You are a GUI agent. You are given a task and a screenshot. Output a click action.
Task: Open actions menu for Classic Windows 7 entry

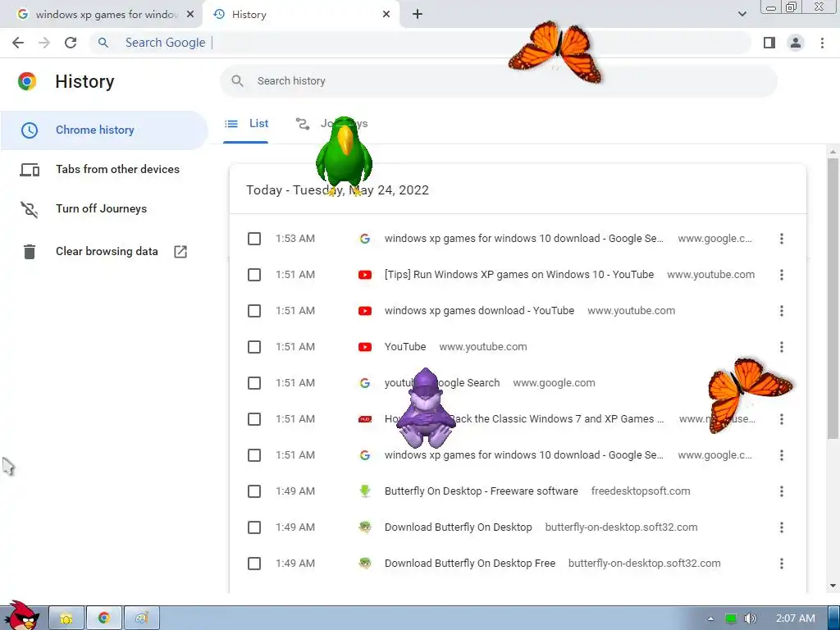click(x=782, y=419)
